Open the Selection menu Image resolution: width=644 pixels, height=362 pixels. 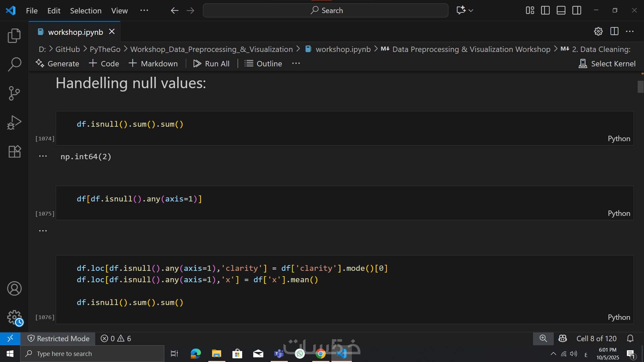86,11
